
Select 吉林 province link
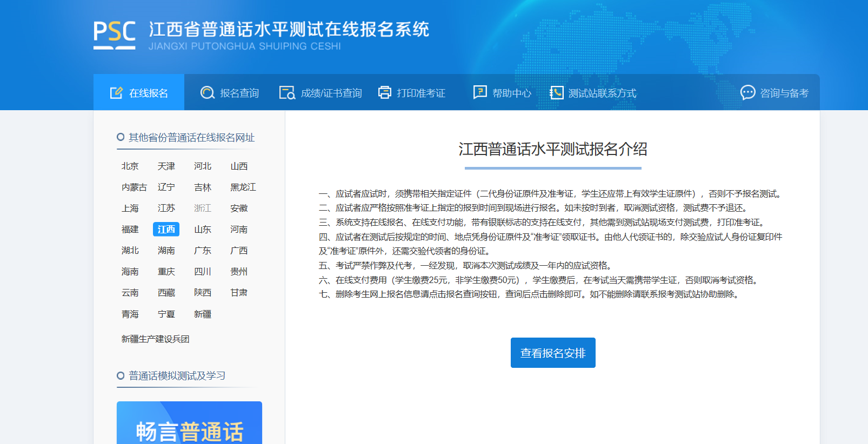(x=203, y=187)
